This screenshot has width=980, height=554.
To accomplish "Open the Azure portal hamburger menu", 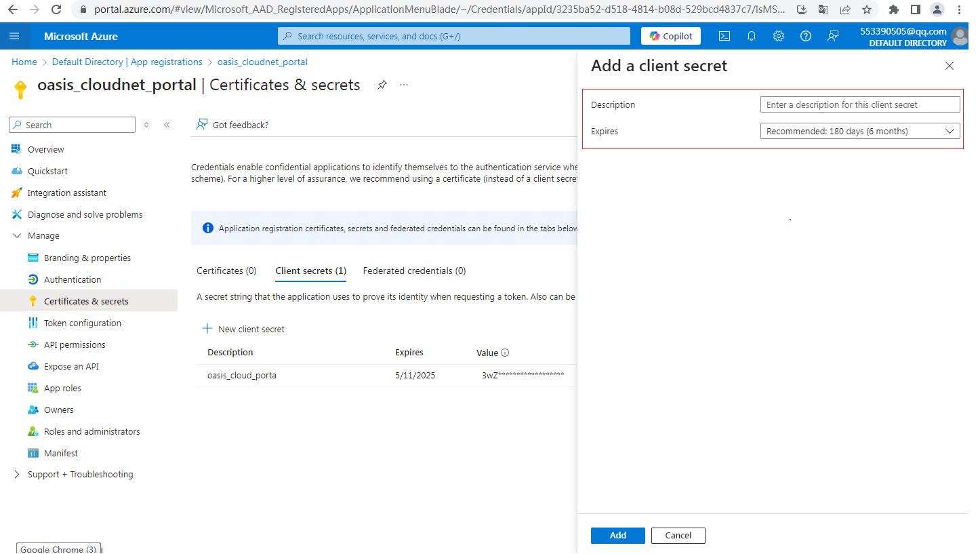I will click(x=15, y=36).
